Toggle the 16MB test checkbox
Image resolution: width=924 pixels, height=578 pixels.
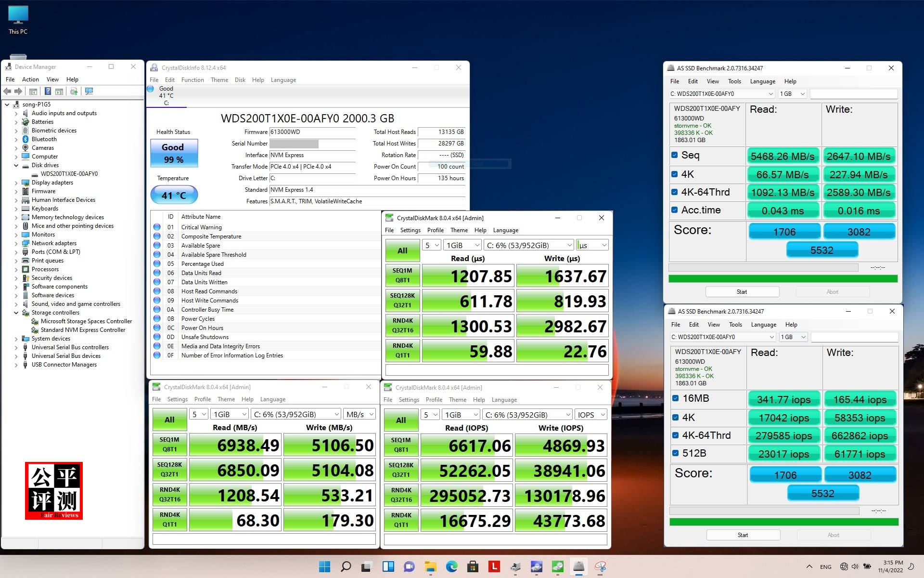(x=676, y=398)
